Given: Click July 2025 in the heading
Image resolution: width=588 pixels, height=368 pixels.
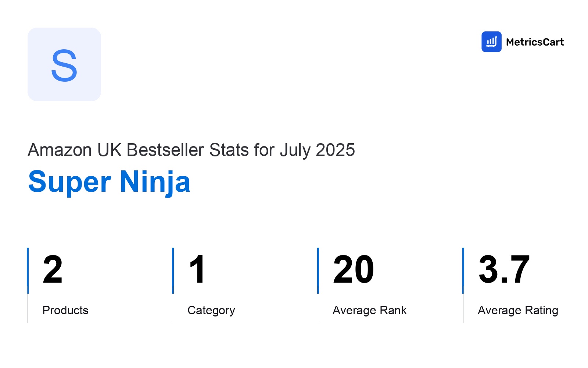Looking at the screenshot, I should pos(317,150).
